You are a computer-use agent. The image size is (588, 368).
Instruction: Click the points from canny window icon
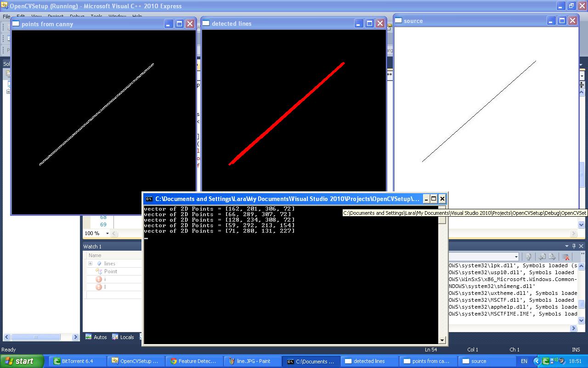16,24
